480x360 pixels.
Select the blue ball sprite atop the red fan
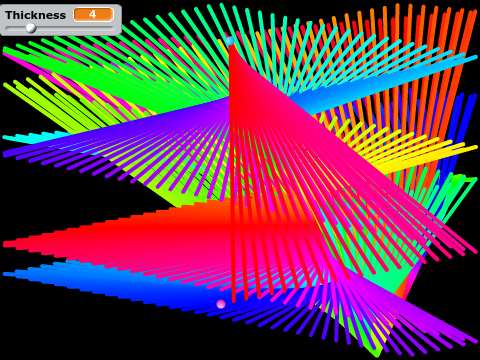click(230, 41)
